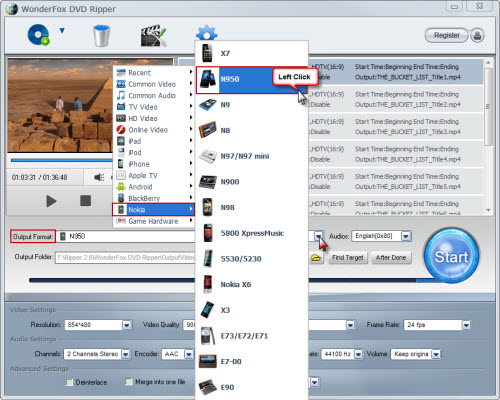Click the Register button
This screenshot has width=500, height=400.
446,35
